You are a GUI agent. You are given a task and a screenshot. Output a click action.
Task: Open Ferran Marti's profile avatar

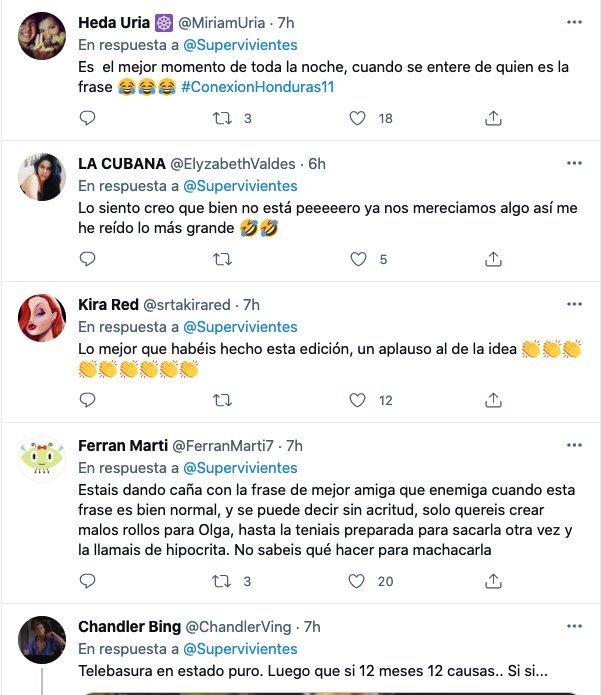click(43, 459)
